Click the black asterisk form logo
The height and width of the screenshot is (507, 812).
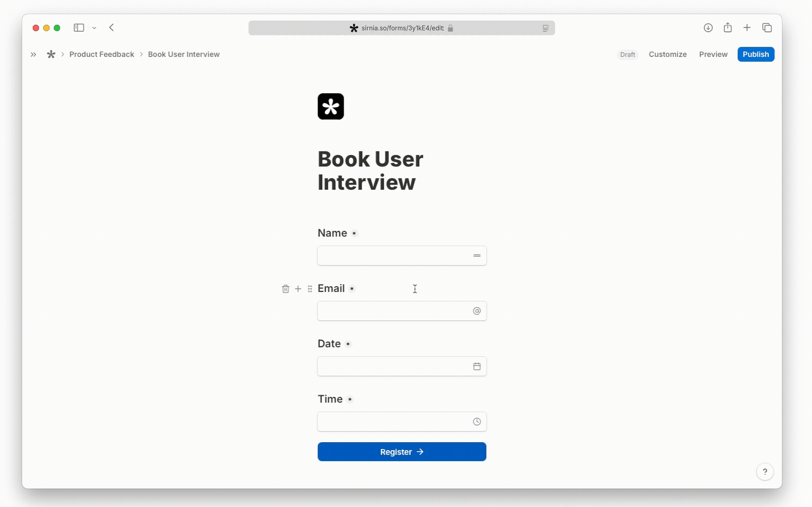[x=331, y=106]
